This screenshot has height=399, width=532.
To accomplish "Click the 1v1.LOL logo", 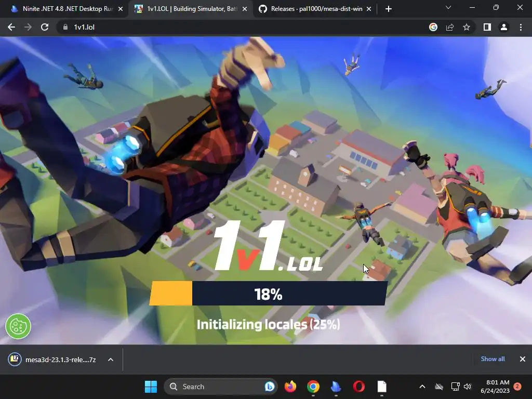I will pos(268,246).
